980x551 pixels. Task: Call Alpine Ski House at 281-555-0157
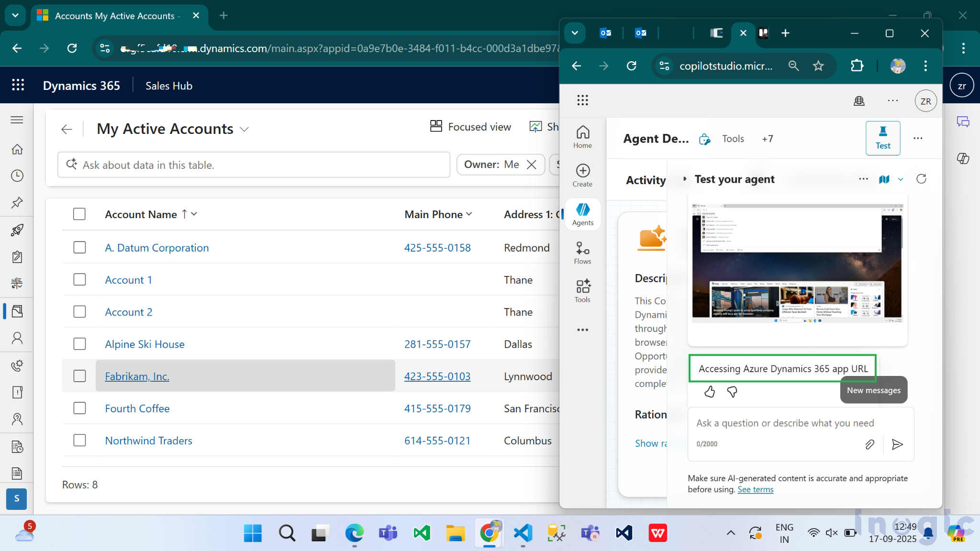437,344
